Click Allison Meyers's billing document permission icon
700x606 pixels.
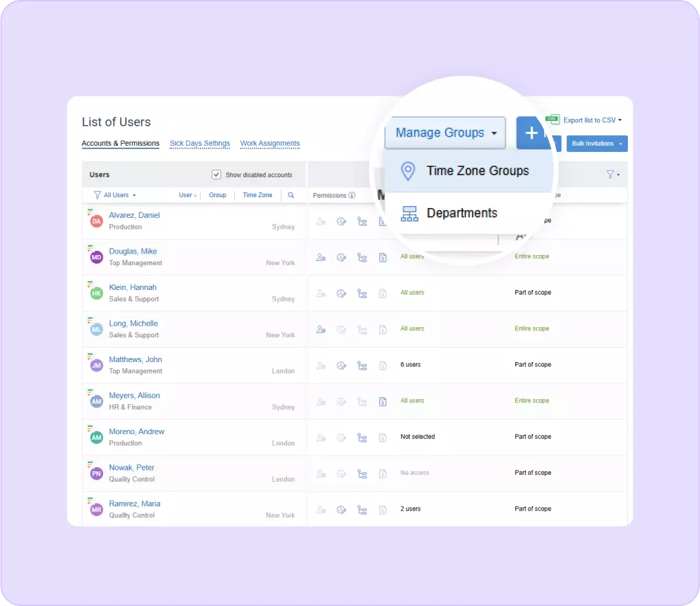(383, 401)
